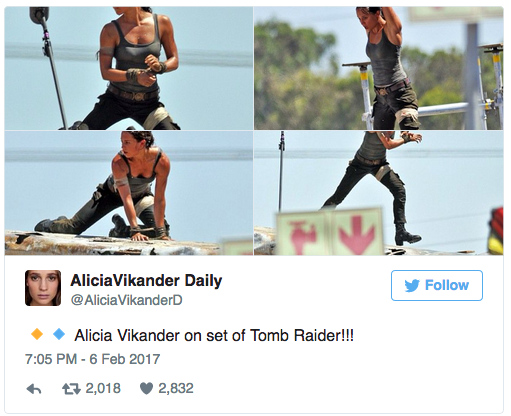The height and width of the screenshot is (416, 511).
Task: Click the 6 Feb 2017 date text
Action: 125,359
